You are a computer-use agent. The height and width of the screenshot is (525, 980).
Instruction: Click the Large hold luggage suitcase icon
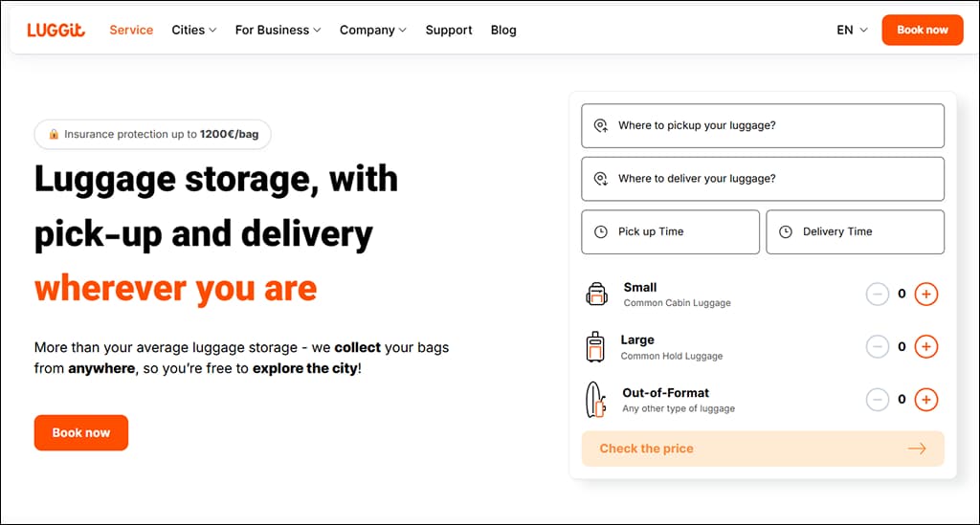coord(595,347)
